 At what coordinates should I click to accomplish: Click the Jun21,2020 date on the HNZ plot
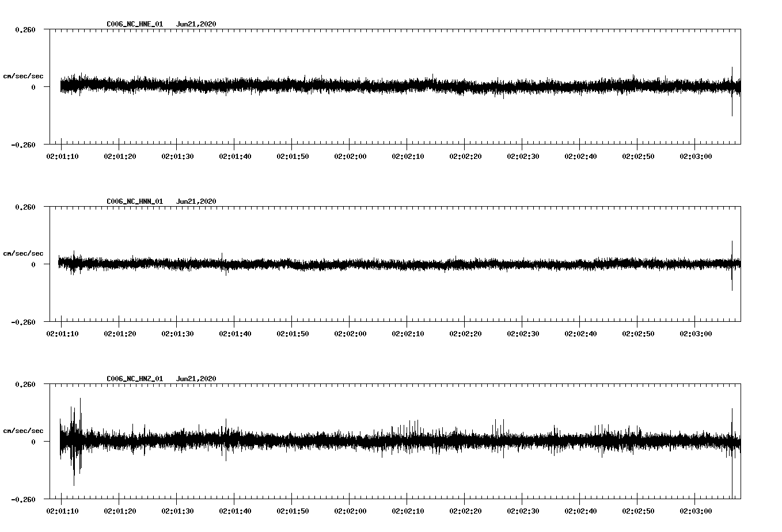[196, 379]
